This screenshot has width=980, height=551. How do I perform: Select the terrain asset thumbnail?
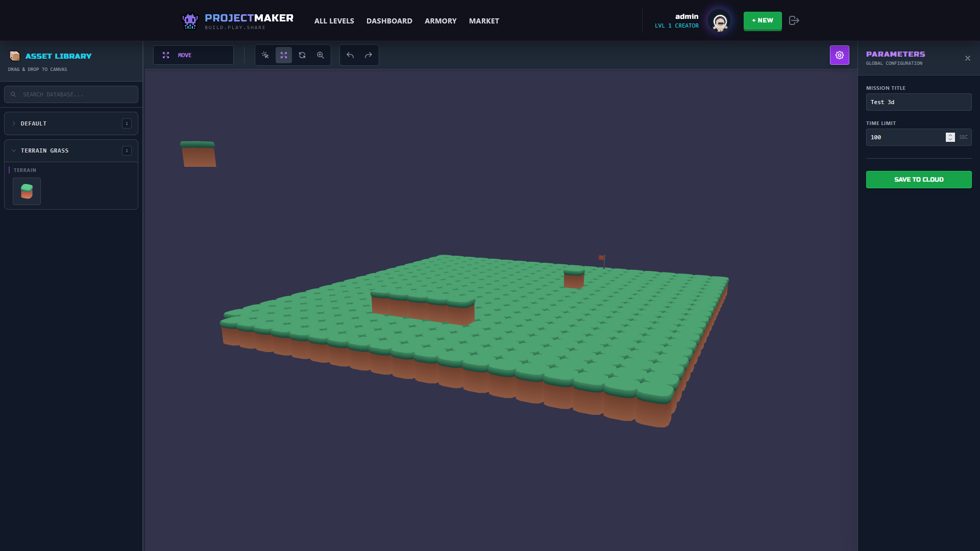pos(26,191)
